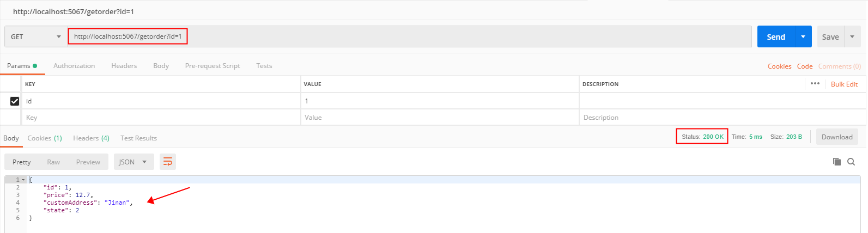Click the Download response button
The height and width of the screenshot is (233, 868).
point(837,137)
